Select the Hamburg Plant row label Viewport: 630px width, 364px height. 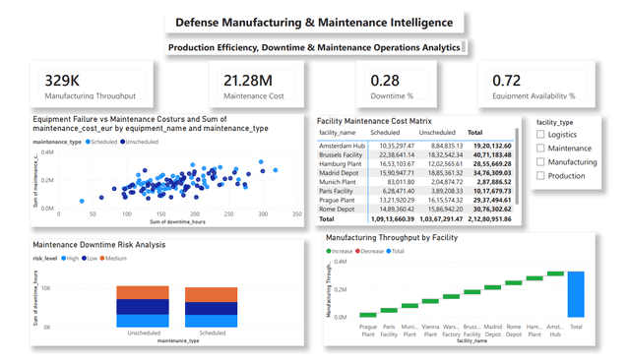[x=341, y=163]
